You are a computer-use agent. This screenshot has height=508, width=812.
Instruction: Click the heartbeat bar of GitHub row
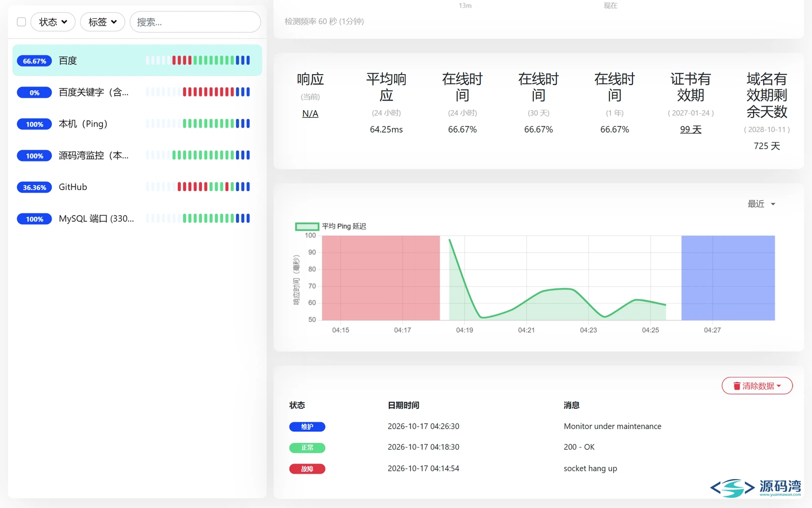[198, 187]
